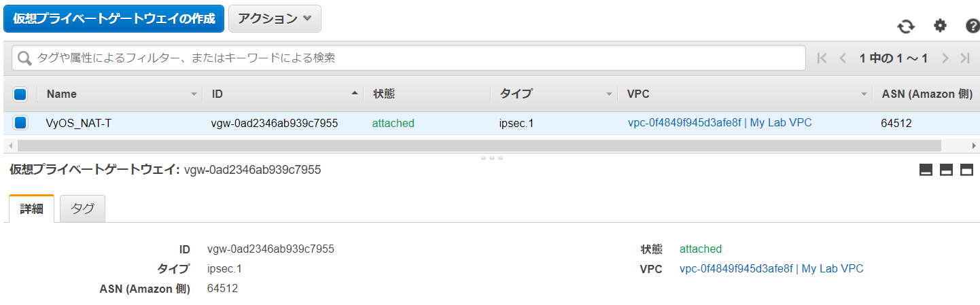
Task: Open the タイプ column filter arrow
Action: [609, 94]
